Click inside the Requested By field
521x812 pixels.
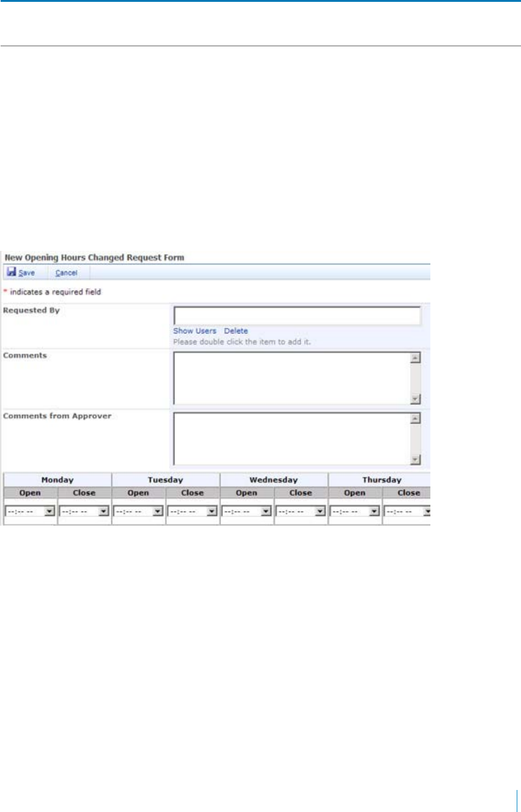(298, 316)
